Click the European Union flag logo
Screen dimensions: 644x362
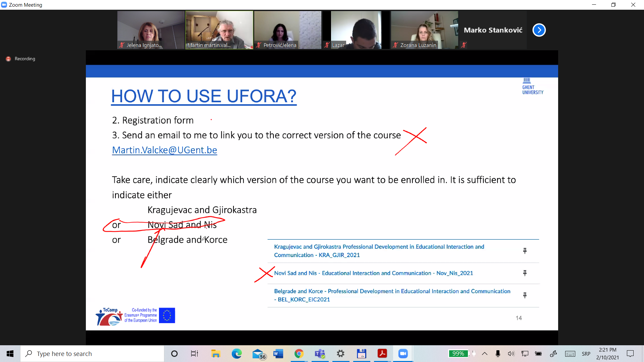tap(167, 315)
